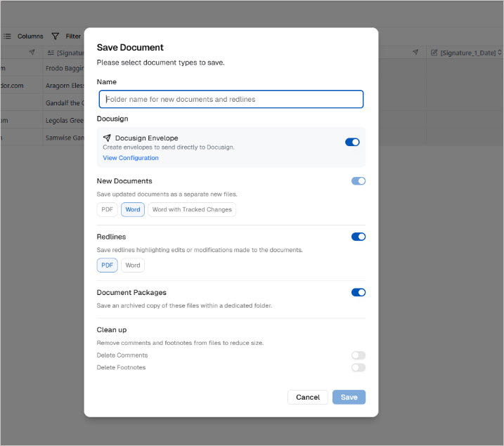Click the Samwise name cell in the table
The height and width of the screenshot is (446, 504).
64,138
